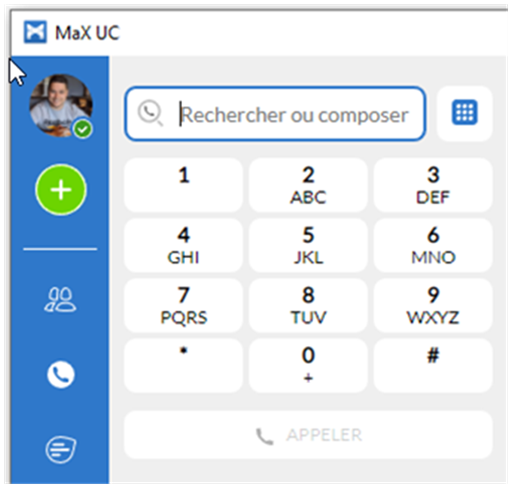Tap the 0 plus key
The width and height of the screenshot is (512, 488).
(x=308, y=365)
